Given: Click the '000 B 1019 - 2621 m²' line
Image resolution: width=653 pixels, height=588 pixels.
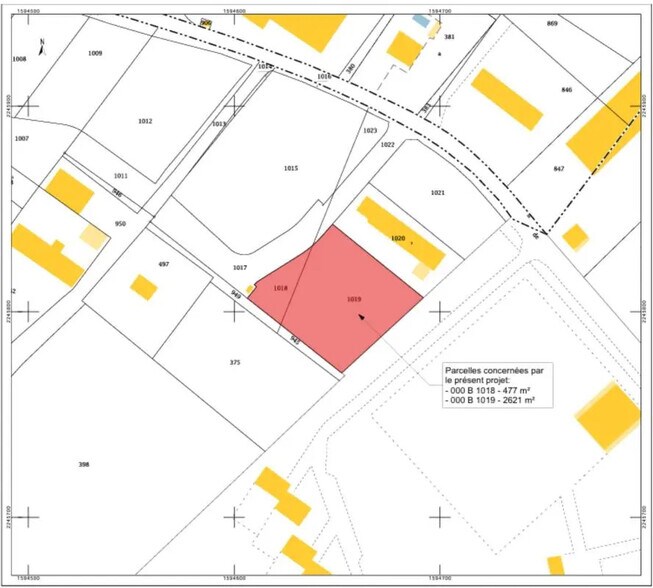Looking at the screenshot, I should point(489,399).
